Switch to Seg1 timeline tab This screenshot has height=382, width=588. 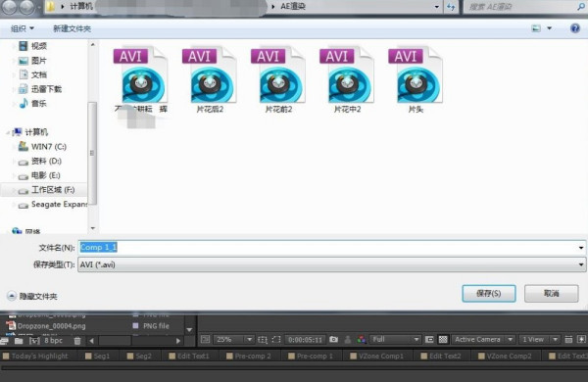(x=97, y=356)
